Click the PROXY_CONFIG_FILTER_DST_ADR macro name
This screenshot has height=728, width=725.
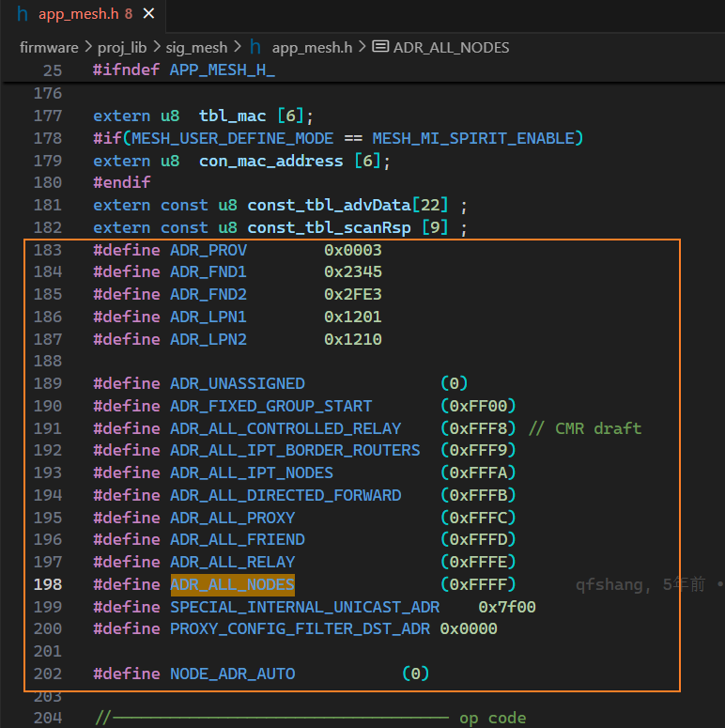pos(300,628)
